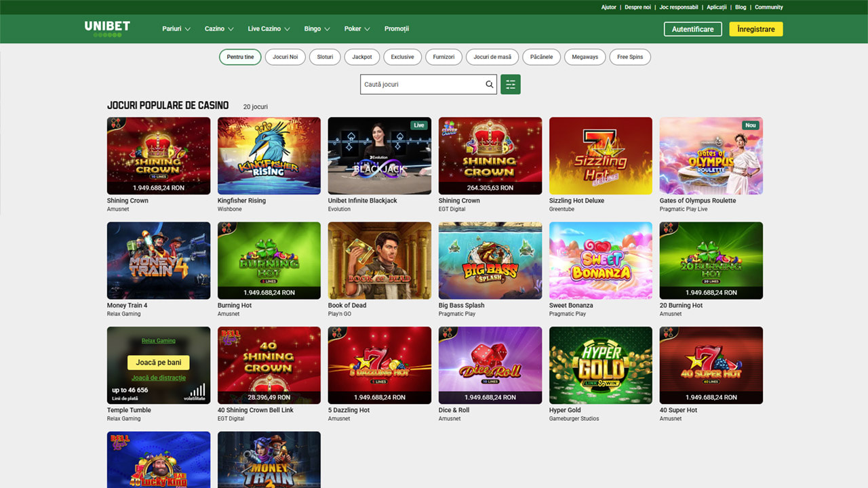Click the 20 jocuri count text

click(256, 107)
